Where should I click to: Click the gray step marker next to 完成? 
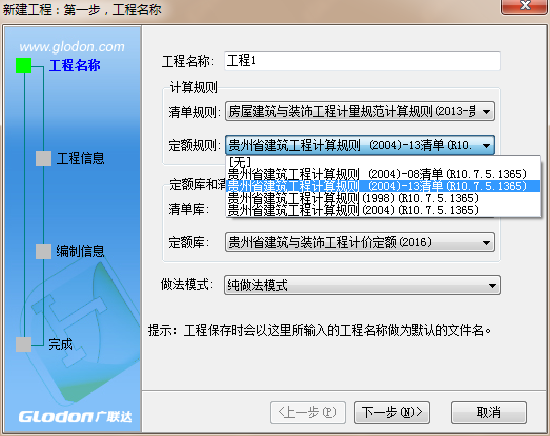(24, 344)
